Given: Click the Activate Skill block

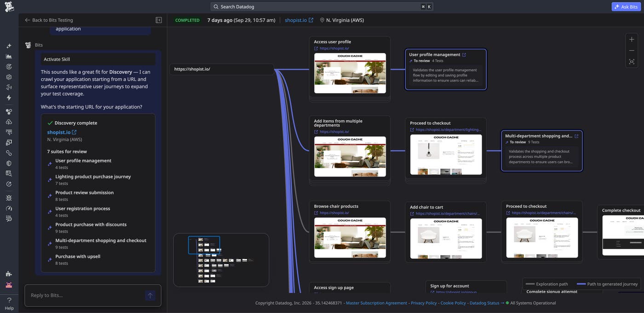Looking at the screenshot, I should click(x=98, y=59).
